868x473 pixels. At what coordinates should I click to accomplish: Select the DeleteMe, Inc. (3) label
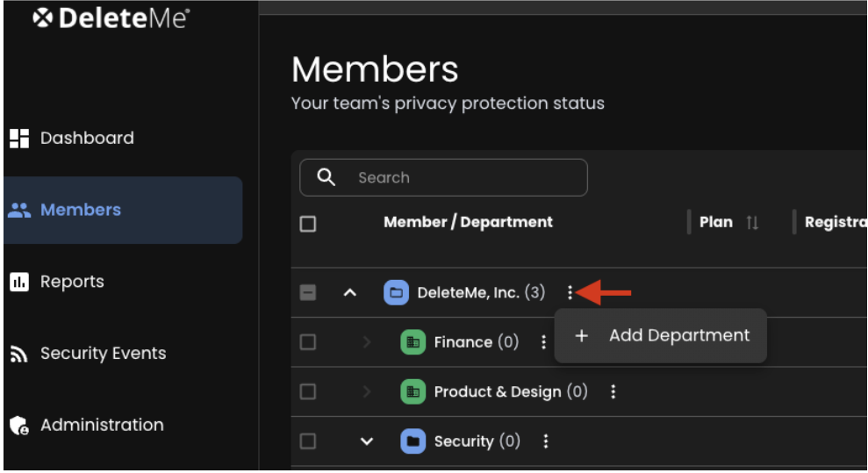pyautogui.click(x=481, y=292)
